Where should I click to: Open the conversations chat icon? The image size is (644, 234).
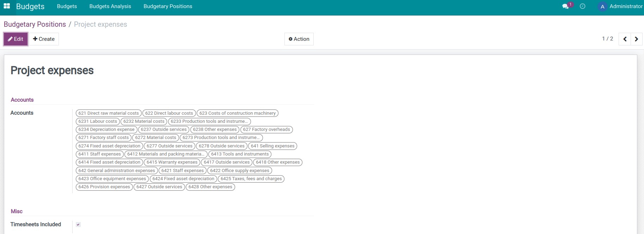(x=565, y=6)
